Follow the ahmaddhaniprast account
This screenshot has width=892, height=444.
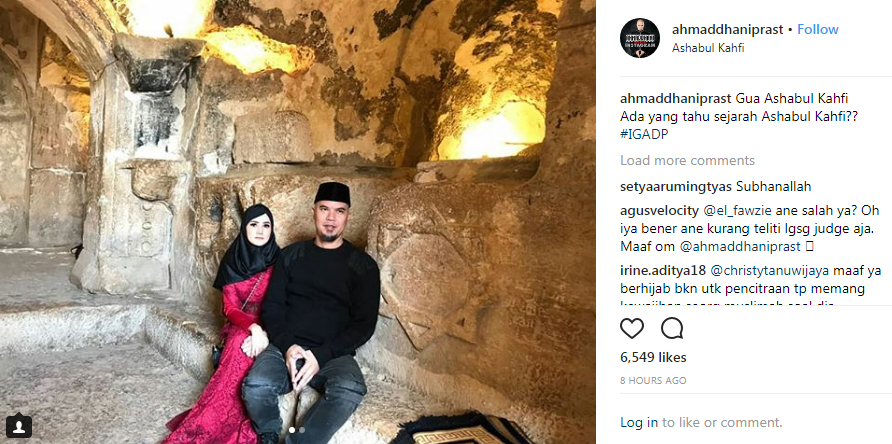click(x=817, y=30)
